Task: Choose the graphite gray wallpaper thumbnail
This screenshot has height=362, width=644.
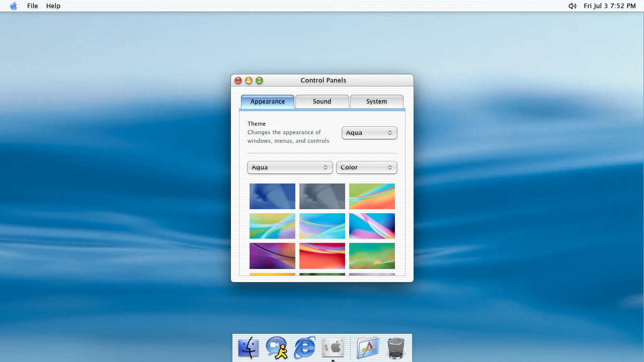Action: coord(322,196)
